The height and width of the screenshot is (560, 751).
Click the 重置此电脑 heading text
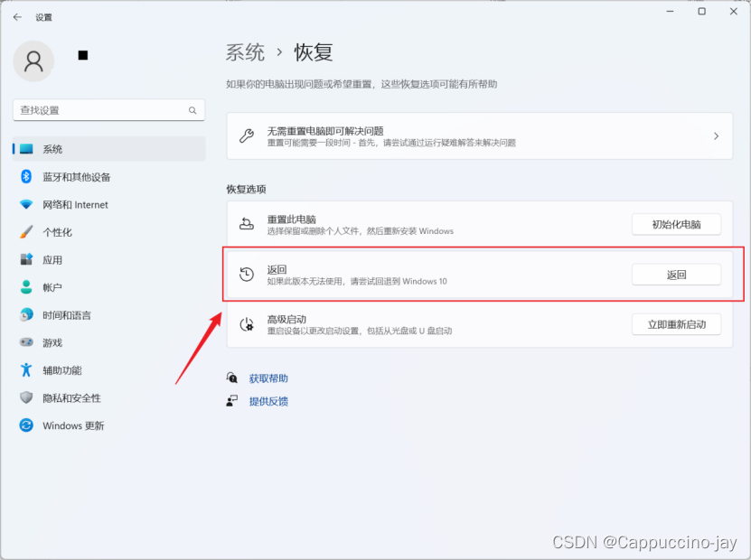(x=291, y=219)
